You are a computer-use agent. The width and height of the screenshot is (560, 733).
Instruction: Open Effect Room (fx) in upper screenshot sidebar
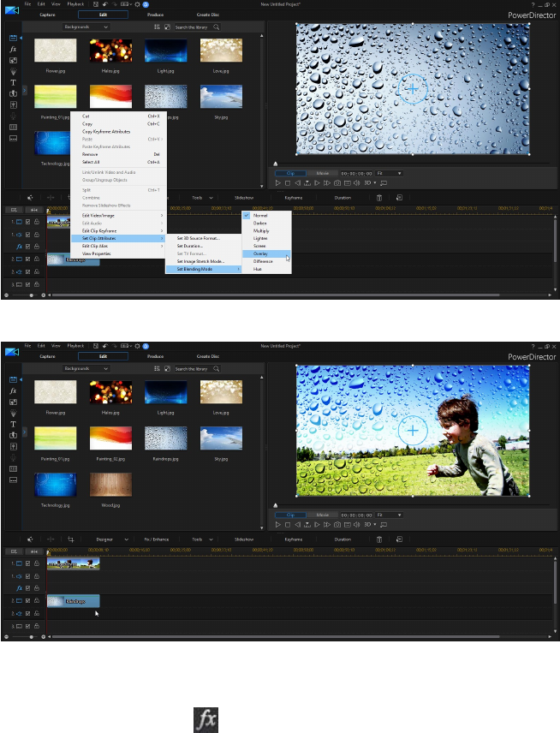click(13, 49)
